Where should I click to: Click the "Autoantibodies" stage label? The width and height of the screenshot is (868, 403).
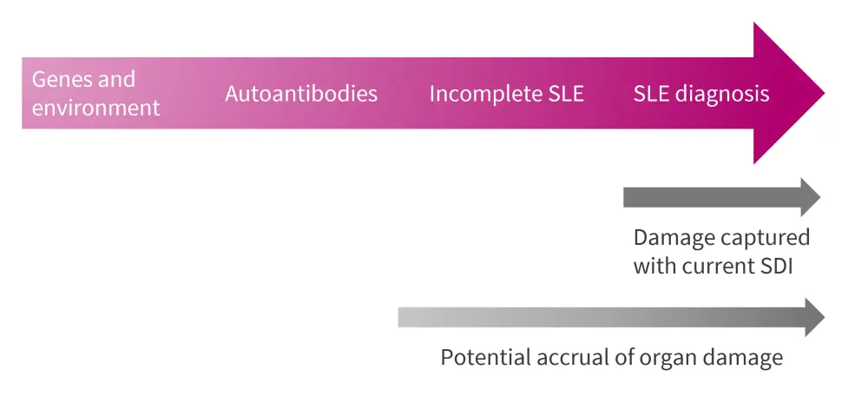pos(301,94)
